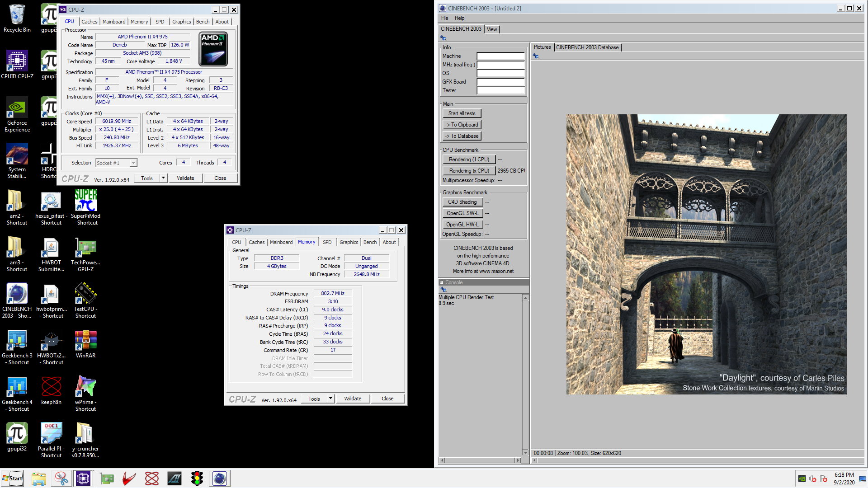Open the TestCPU shortcut on the desktop
This screenshot has height=488, width=868.
[x=85, y=300]
